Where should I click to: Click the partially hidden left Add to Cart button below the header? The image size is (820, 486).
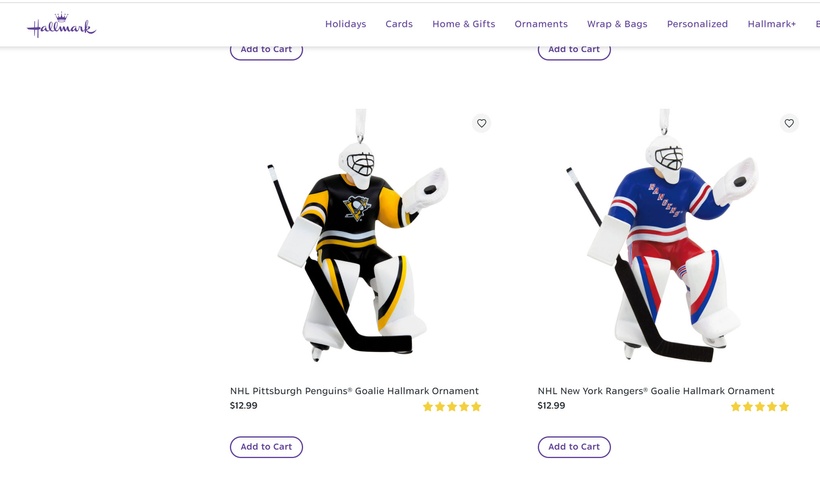coord(266,53)
